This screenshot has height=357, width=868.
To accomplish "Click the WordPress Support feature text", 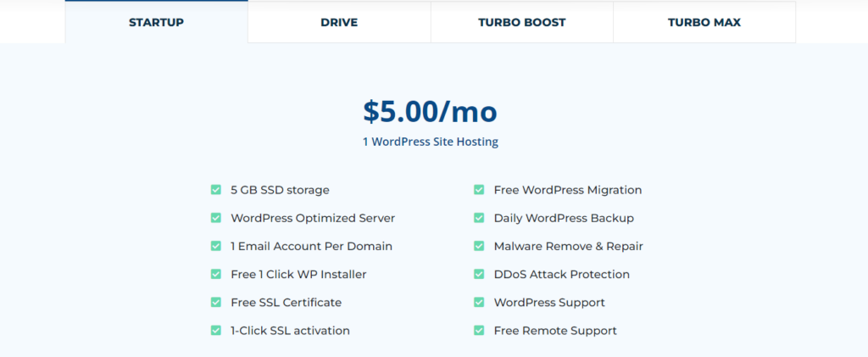I will [549, 303].
